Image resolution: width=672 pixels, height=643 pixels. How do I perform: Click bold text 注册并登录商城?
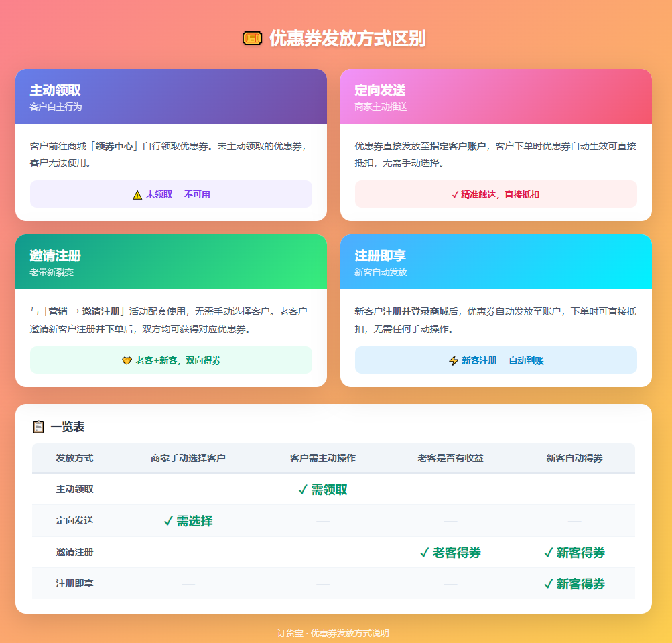[415, 312]
